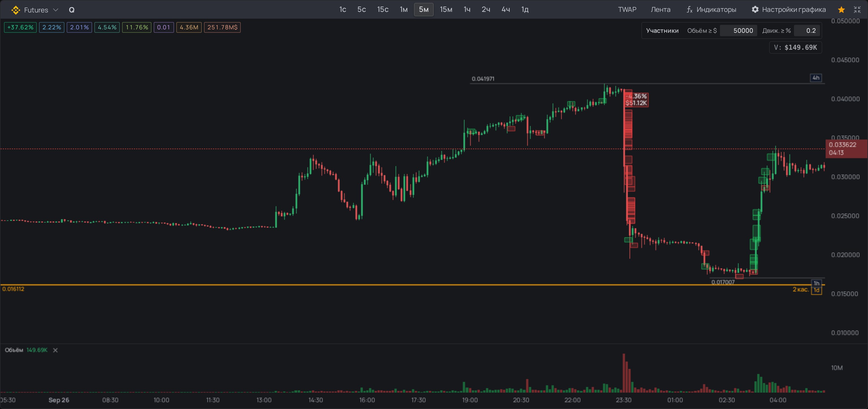Select the 1д timeframe
The image size is (868, 409).
[x=525, y=9]
